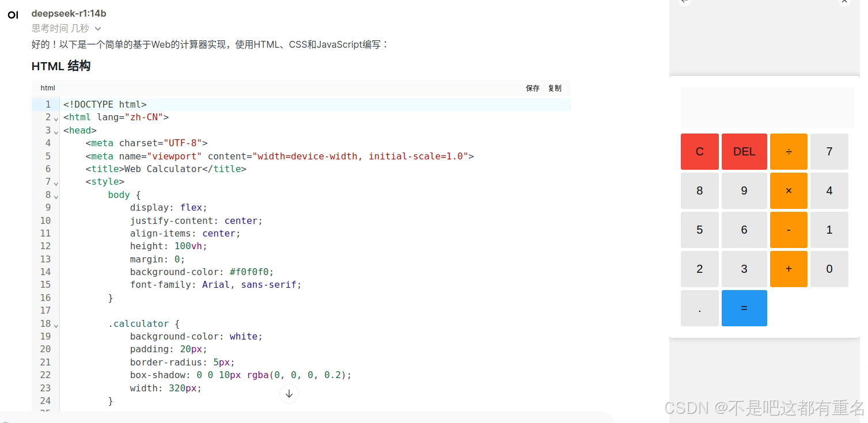The width and height of the screenshot is (868, 423).
Task: Click the calculator 8 key
Action: 700,190
